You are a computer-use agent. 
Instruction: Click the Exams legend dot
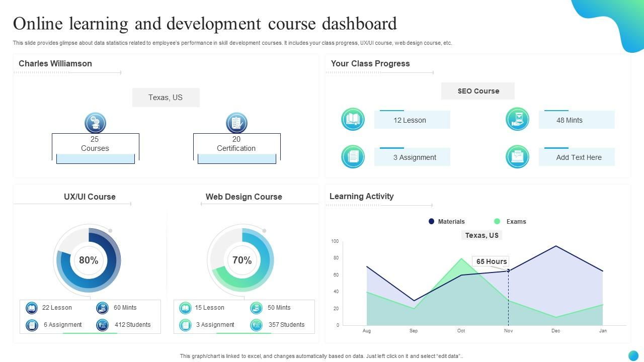[497, 221]
